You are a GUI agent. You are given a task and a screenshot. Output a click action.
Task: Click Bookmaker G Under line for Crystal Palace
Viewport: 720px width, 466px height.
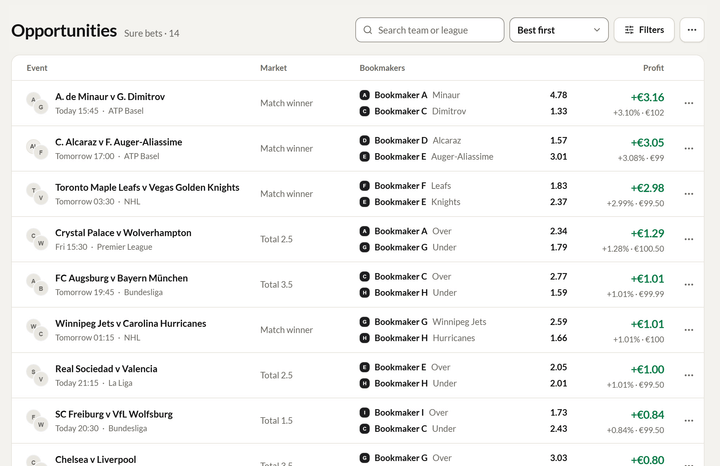(408, 247)
